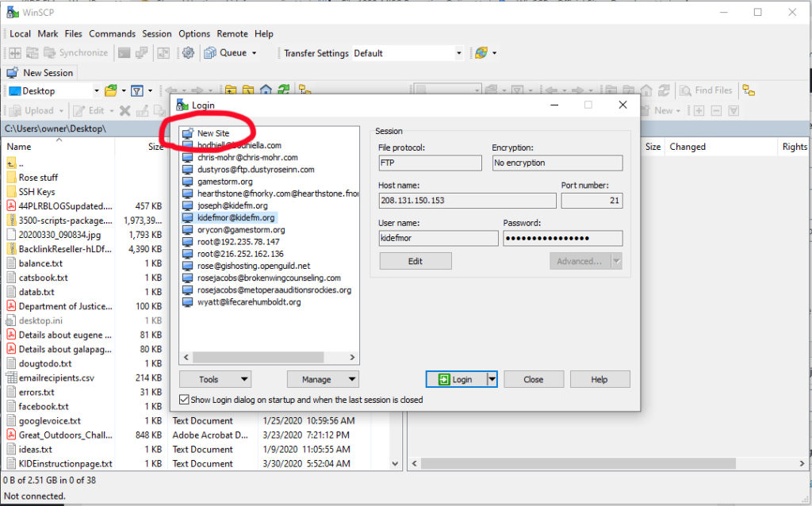The image size is (812, 506).
Task: Click the Password field
Action: pos(562,238)
